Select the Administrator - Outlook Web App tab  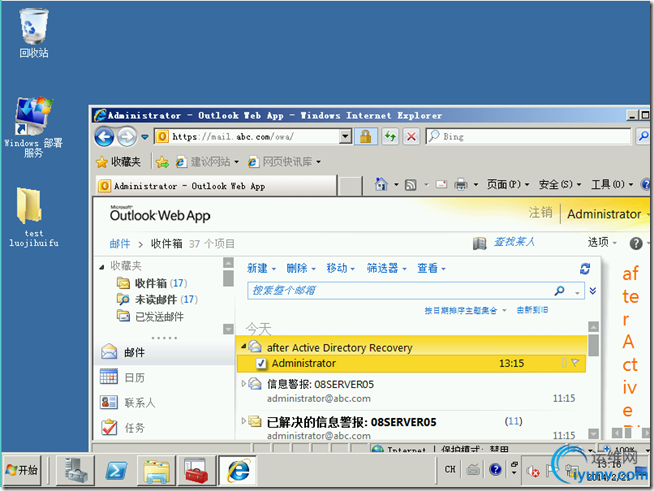(216, 186)
